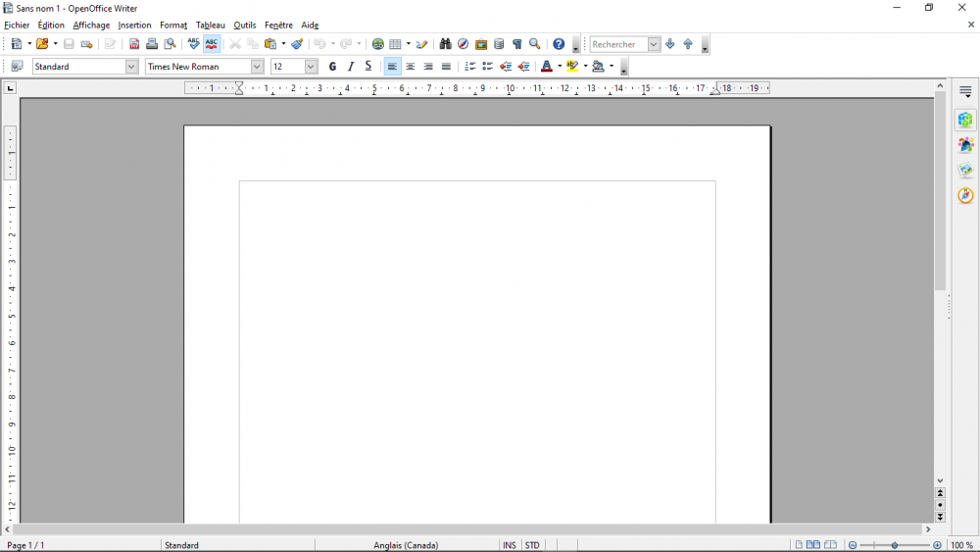This screenshot has width=980, height=552.
Task: Open Find & Replace binoculars icon
Action: 445,44
